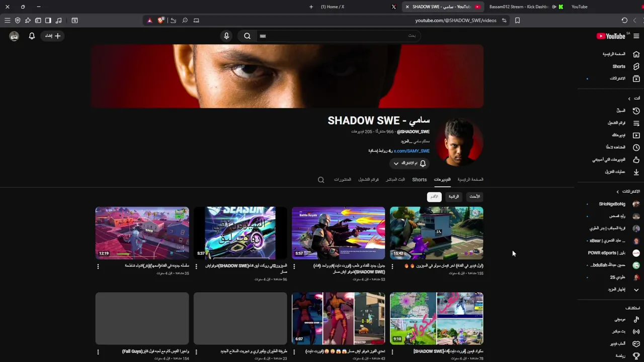This screenshot has height=362, width=644.
Task: Open options for 6:07 video
Action: click(294, 352)
